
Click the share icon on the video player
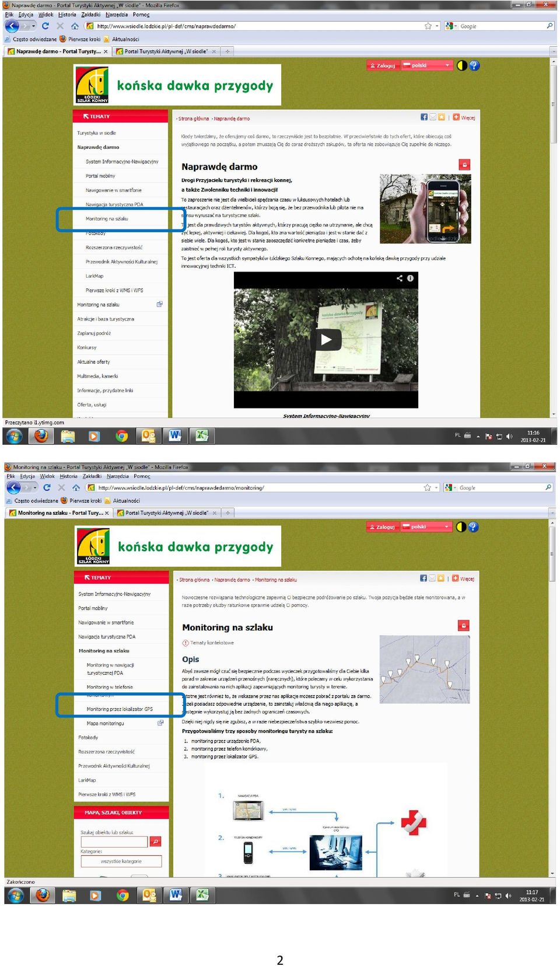coord(400,278)
